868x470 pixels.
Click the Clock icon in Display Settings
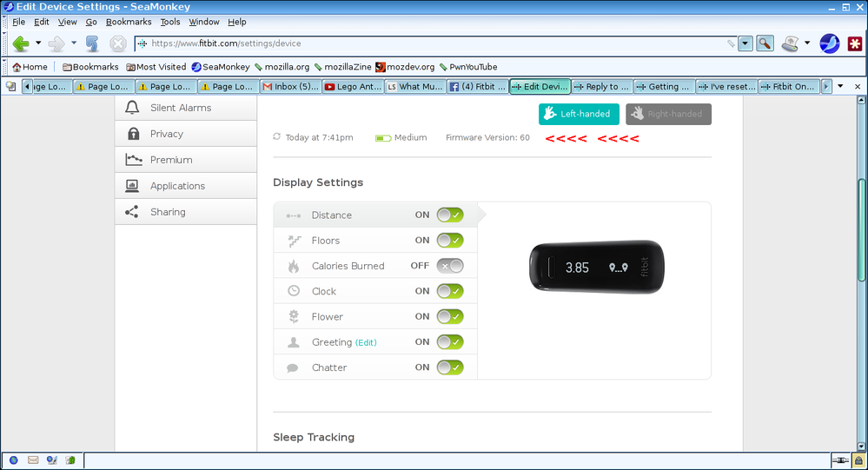click(294, 291)
